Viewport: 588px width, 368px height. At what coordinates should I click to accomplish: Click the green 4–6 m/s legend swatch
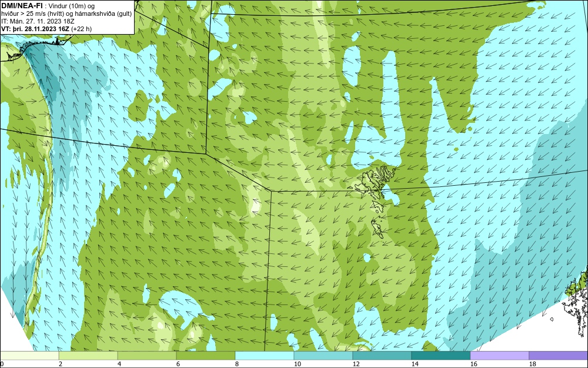[x=147, y=356]
